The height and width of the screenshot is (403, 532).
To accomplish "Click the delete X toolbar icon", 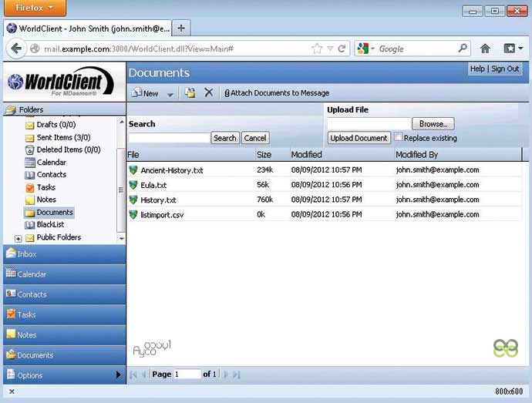I will click(208, 92).
